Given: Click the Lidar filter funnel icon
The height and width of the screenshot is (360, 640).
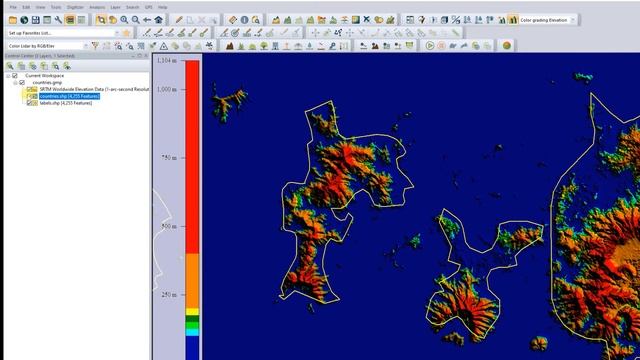Looking at the screenshot, I should tap(95, 46).
